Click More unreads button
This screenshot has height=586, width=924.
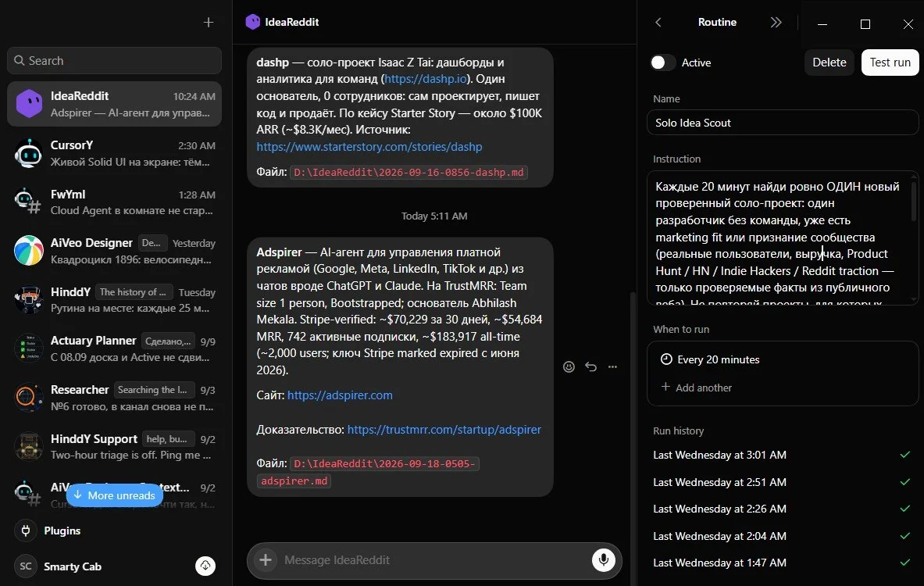pyautogui.click(x=115, y=495)
